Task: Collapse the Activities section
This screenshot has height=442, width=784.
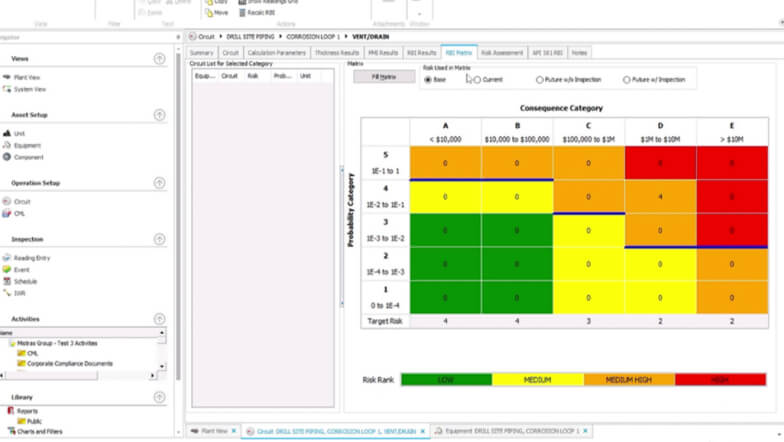Action: (x=160, y=319)
